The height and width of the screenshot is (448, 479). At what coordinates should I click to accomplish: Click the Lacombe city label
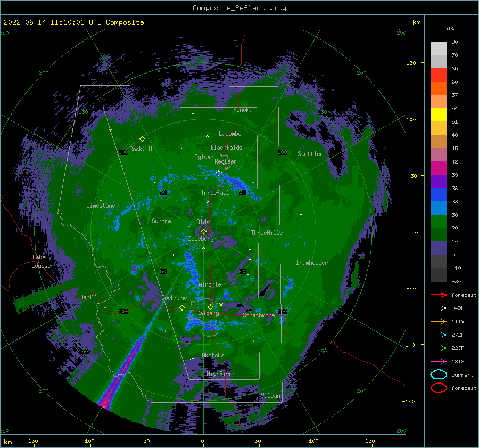(x=230, y=134)
